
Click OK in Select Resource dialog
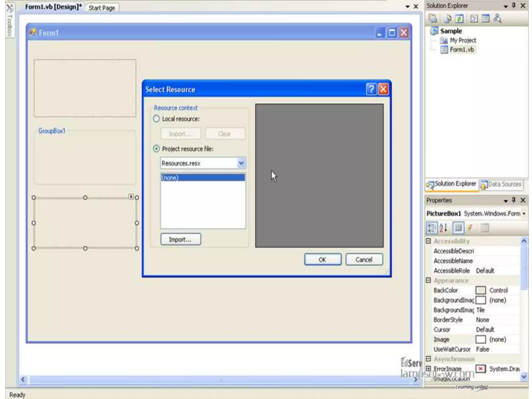[x=323, y=259]
